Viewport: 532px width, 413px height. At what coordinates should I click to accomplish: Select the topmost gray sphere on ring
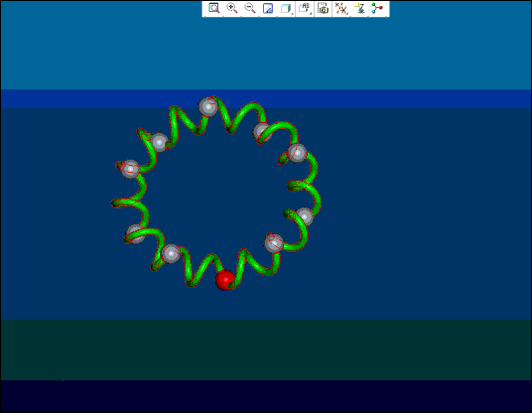(x=208, y=106)
